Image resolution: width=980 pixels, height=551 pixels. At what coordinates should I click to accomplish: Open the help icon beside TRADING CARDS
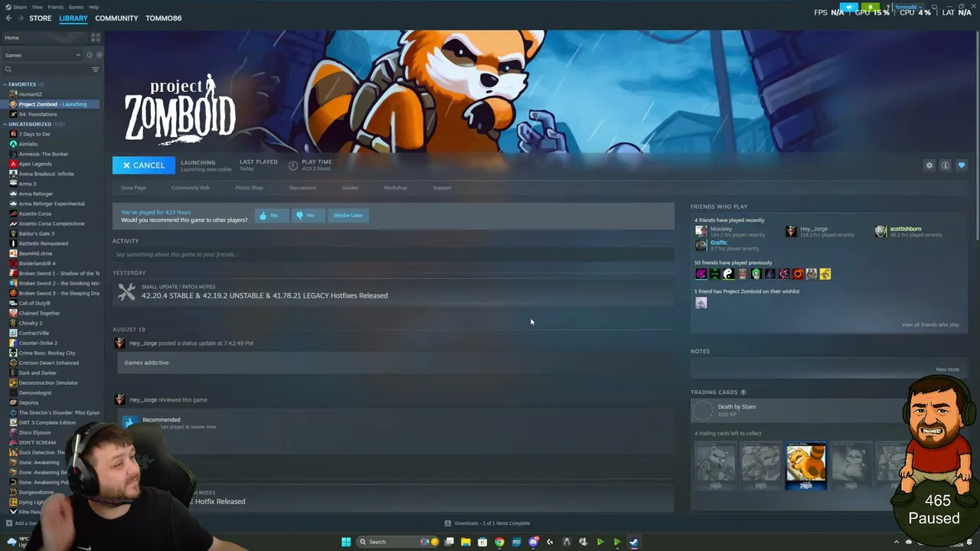pyautogui.click(x=743, y=393)
